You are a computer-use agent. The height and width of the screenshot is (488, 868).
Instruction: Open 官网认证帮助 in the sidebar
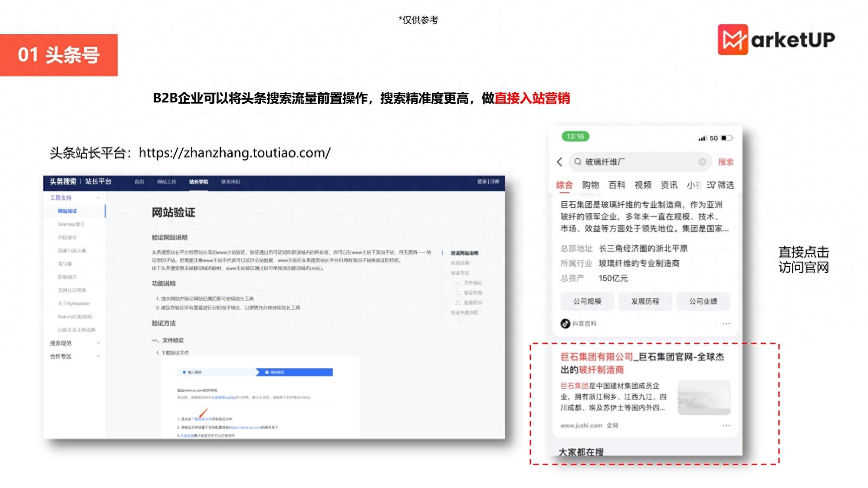pos(72,290)
